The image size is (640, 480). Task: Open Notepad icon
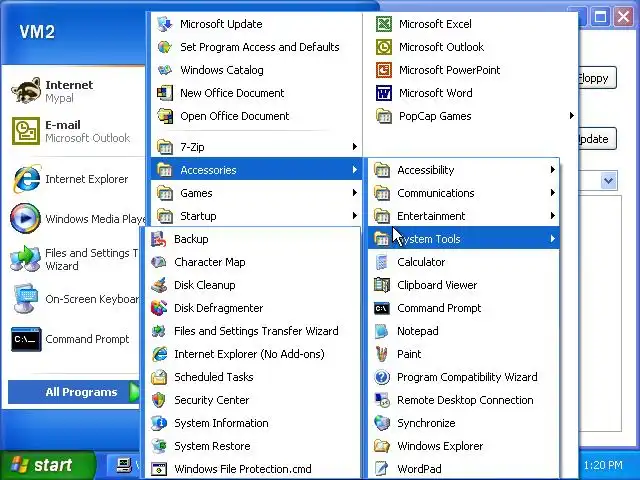point(382,331)
